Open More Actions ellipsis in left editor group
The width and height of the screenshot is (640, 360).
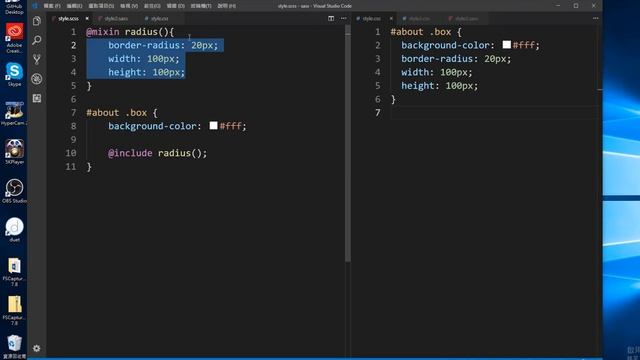pyautogui.click(x=344, y=18)
